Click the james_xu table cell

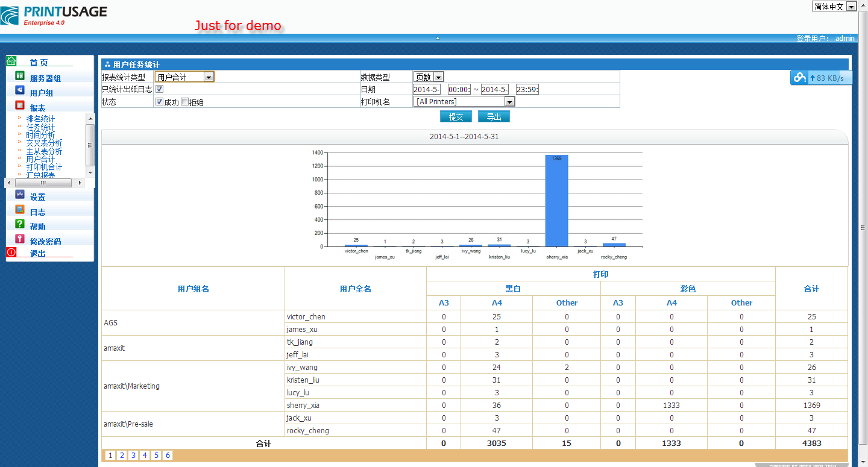tap(356, 329)
